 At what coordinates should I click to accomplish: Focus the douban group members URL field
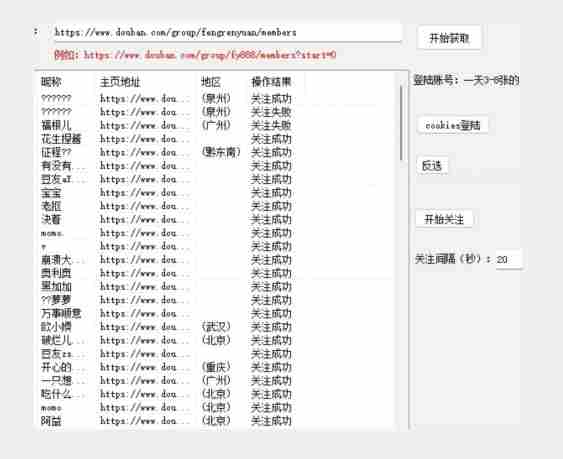point(227,33)
